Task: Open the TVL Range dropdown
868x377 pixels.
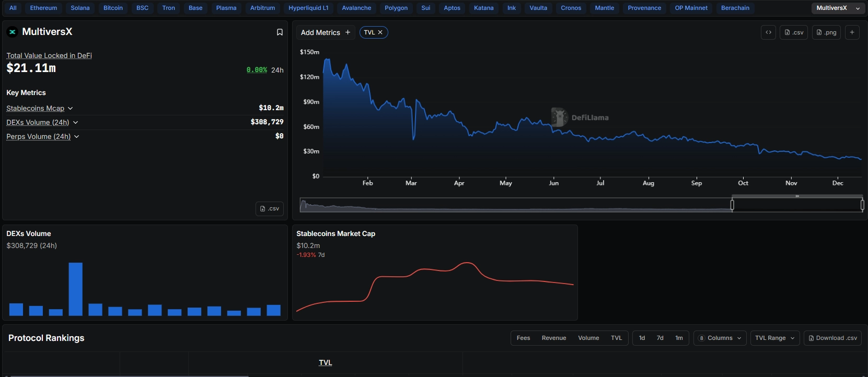Action: coord(774,338)
